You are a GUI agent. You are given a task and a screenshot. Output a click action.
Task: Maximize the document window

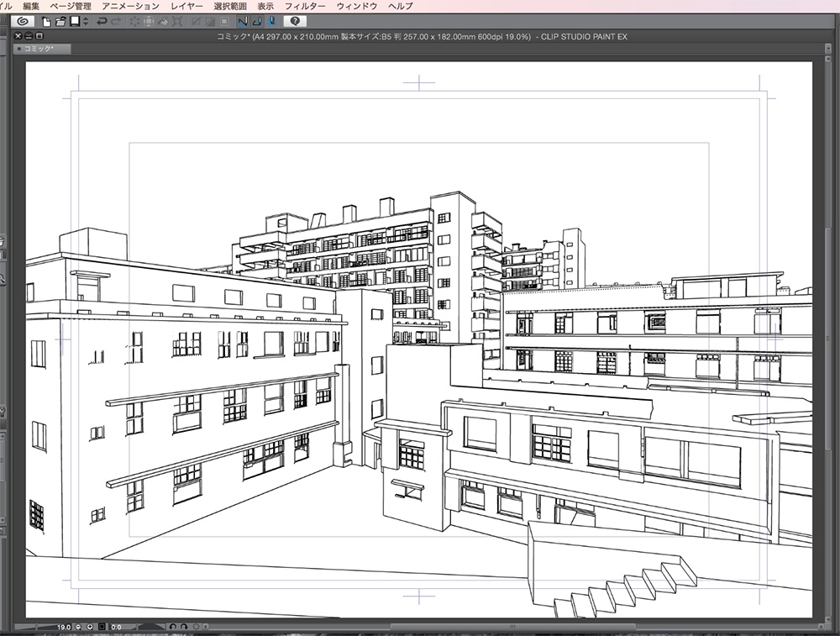tap(39, 36)
